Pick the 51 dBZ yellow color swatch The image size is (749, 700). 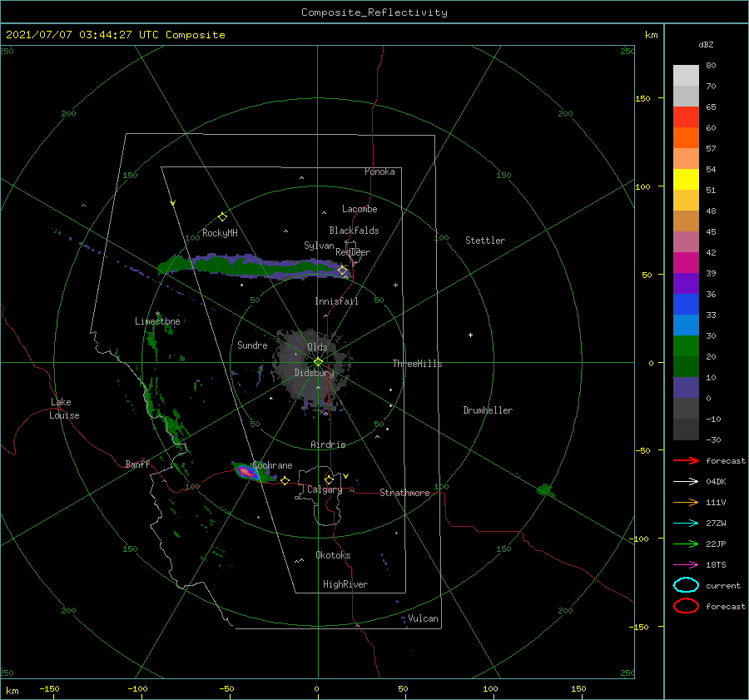pyautogui.click(x=686, y=179)
